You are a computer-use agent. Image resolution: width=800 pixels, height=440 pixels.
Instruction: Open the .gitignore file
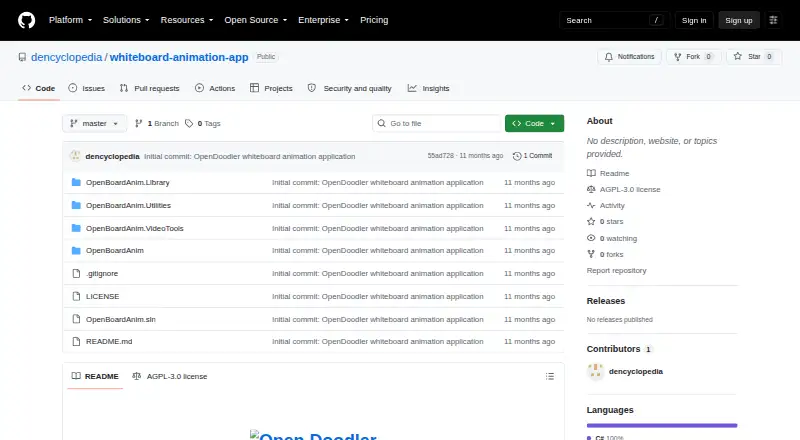point(102,274)
